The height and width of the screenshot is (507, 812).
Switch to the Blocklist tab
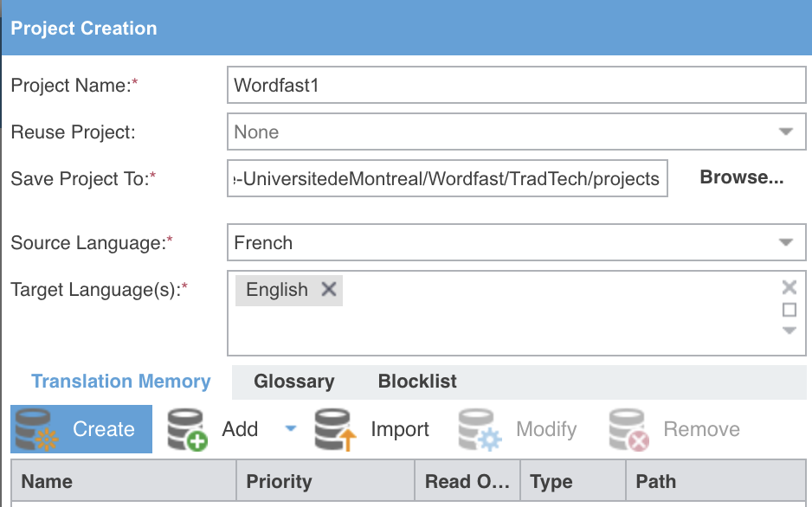[x=417, y=382]
